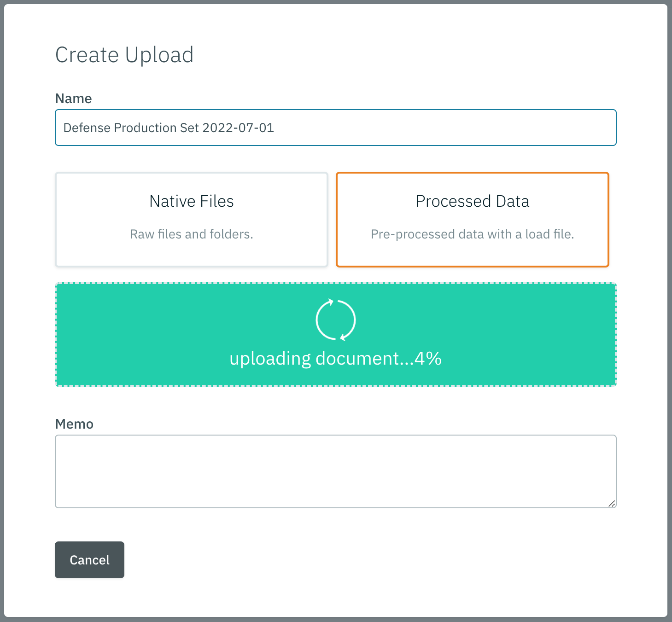Click the 'Name' field label
Screen dimensions: 672x622
click(x=73, y=99)
